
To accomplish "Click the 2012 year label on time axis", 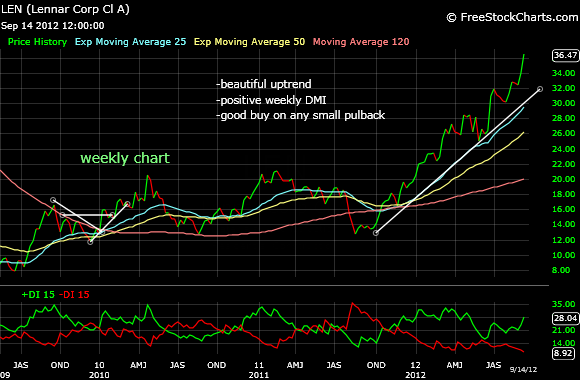I will coord(415,375).
